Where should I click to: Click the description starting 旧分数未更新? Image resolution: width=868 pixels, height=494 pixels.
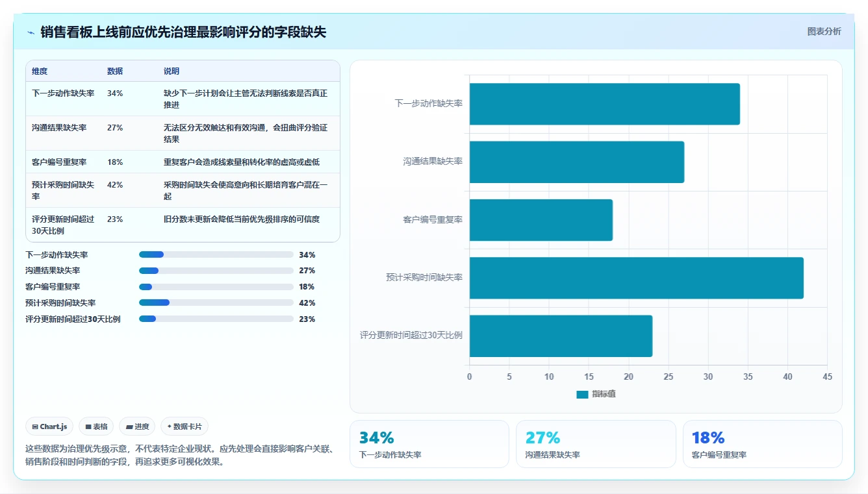pyautogui.click(x=242, y=219)
